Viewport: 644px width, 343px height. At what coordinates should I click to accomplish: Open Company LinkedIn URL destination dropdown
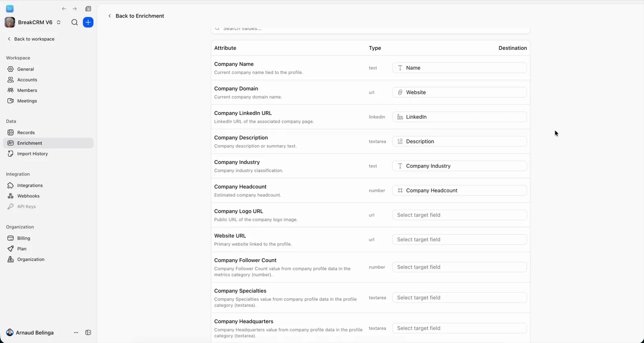click(x=459, y=117)
